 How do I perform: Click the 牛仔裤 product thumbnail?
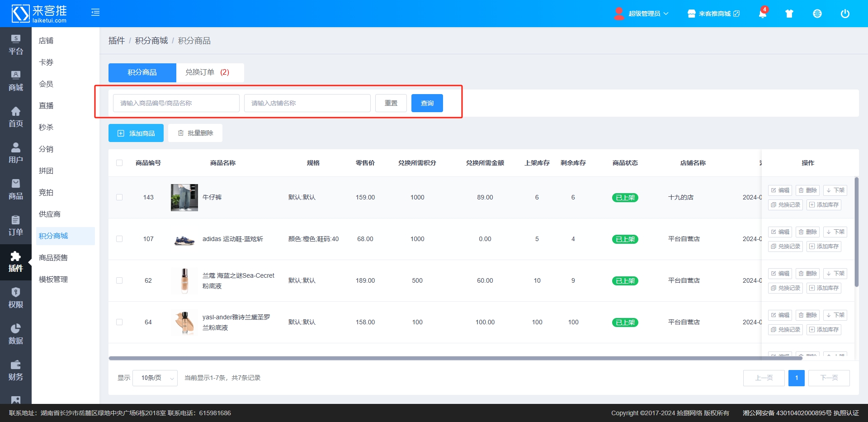point(184,197)
